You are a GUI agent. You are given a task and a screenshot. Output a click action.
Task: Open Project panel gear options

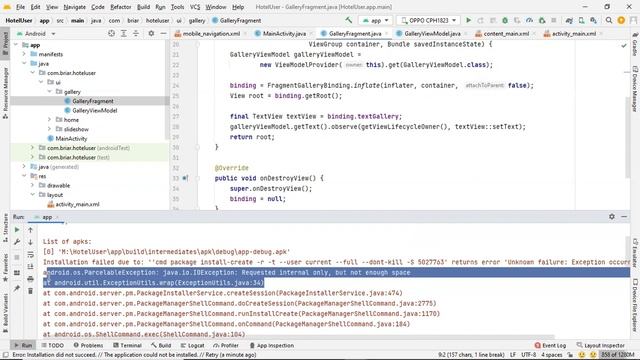(x=151, y=33)
